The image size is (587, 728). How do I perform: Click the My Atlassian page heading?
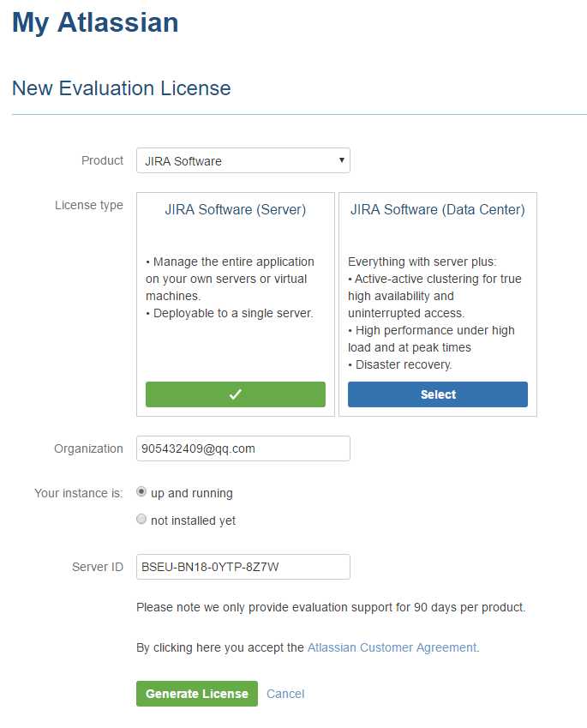coord(95,23)
